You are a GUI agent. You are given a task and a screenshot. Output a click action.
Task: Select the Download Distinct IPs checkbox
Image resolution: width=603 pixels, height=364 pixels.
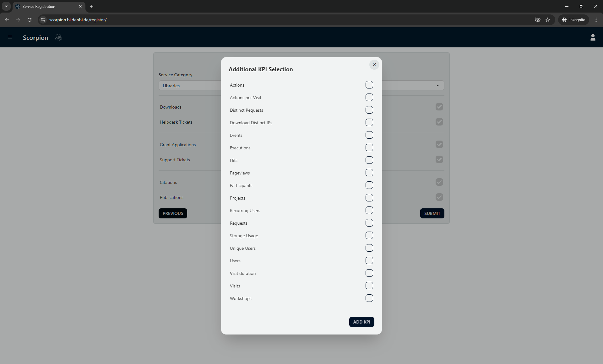(x=369, y=122)
